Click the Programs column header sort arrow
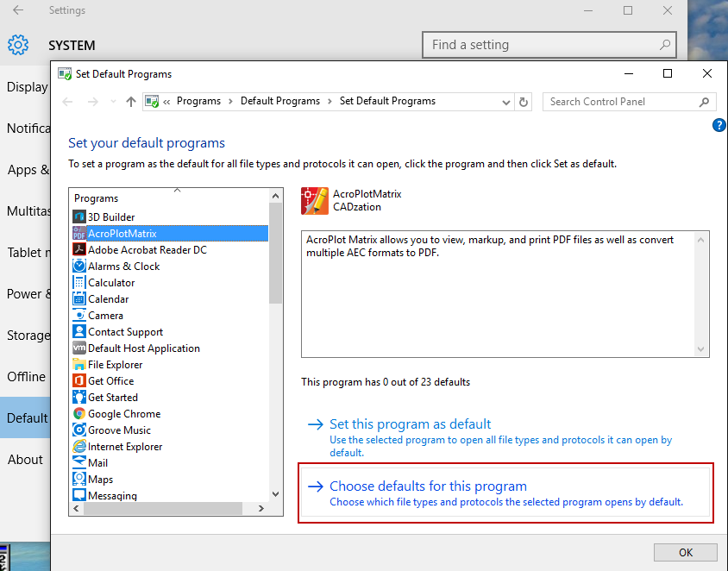Image resolution: width=728 pixels, height=571 pixels. pos(177,191)
